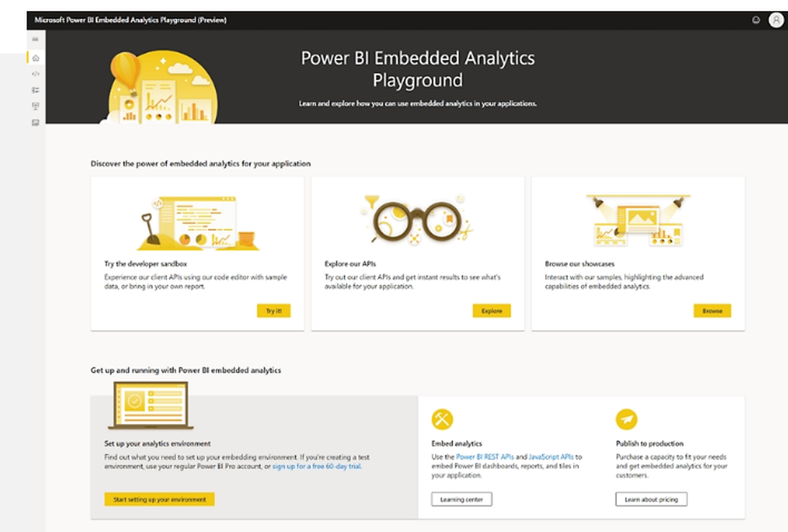Open the Explore APIs list icon
The height and width of the screenshot is (532, 788).
pos(35,90)
